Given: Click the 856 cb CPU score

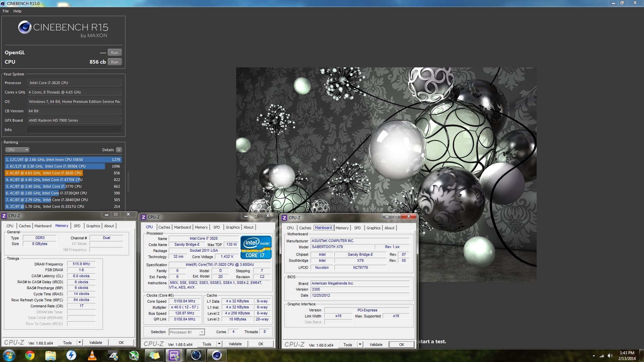Looking at the screenshot, I should pyautogui.click(x=98, y=62).
